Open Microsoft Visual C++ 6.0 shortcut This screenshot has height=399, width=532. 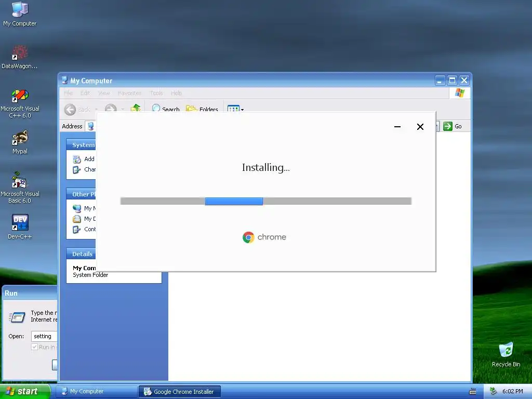[20, 104]
